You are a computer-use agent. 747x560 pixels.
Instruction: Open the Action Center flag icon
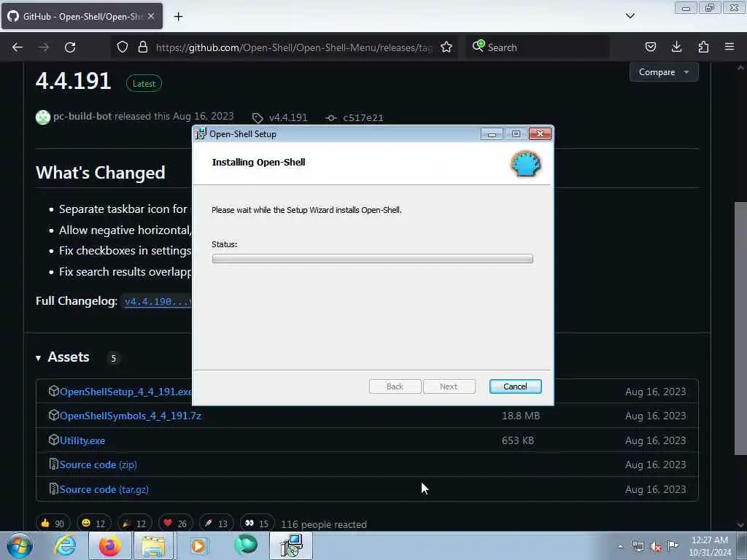pyautogui.click(x=673, y=545)
